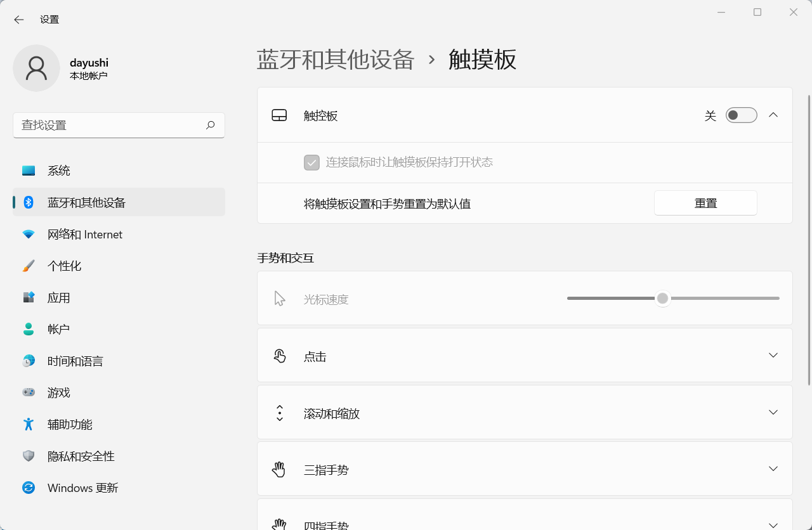Click the 辅助功能 accessibility icon
The image size is (812, 530).
(x=29, y=425)
